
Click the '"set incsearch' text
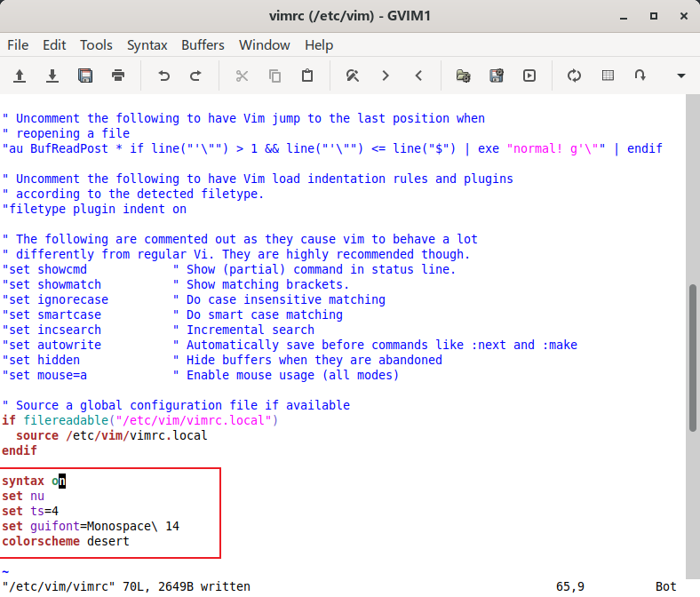pos(52,330)
